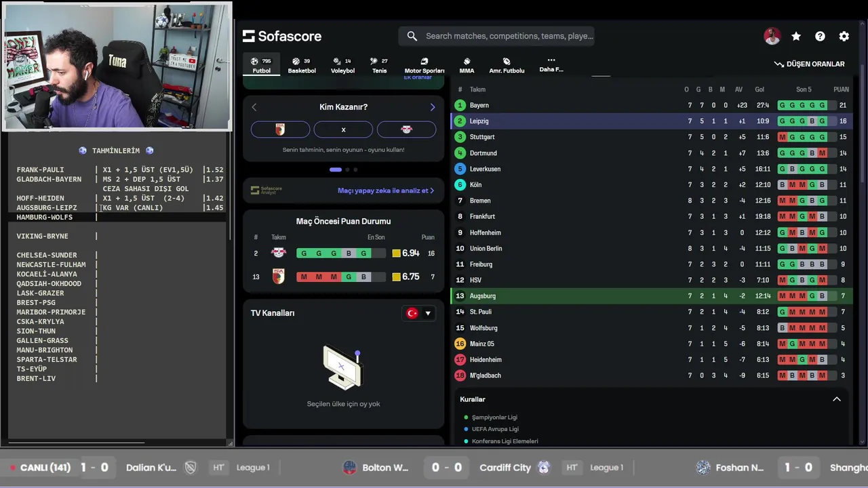
Task: Click the Son 5 column header
Action: point(804,89)
